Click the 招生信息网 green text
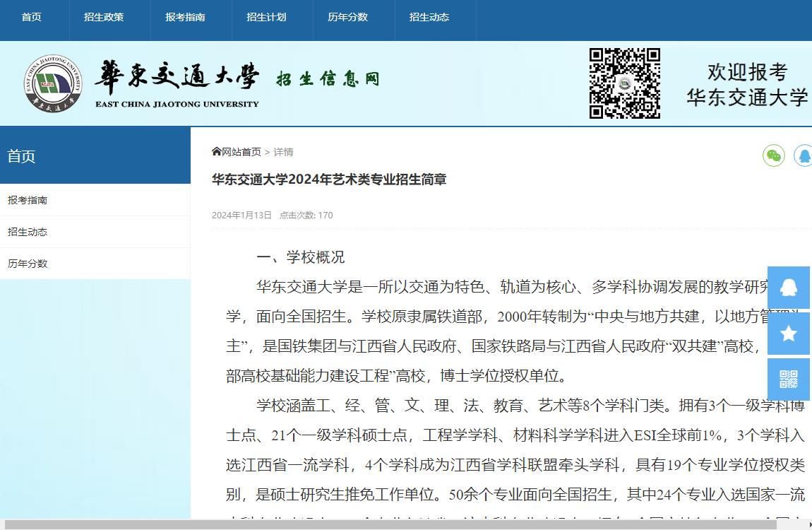 (328, 78)
